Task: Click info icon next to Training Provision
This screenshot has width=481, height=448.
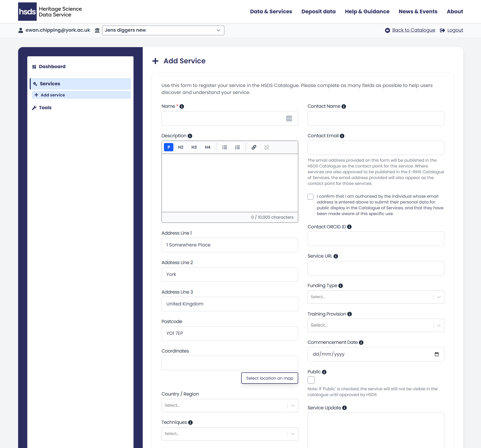Action: pyautogui.click(x=350, y=314)
